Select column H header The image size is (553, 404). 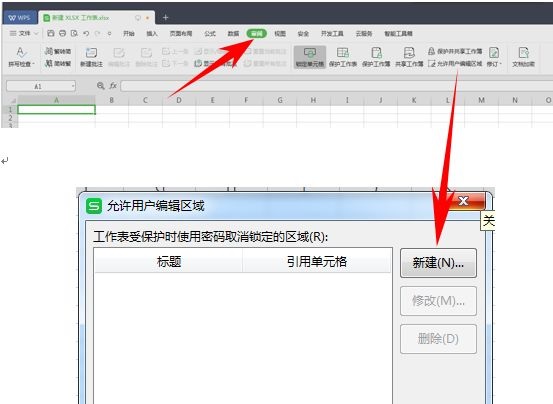pyautogui.click(x=313, y=100)
